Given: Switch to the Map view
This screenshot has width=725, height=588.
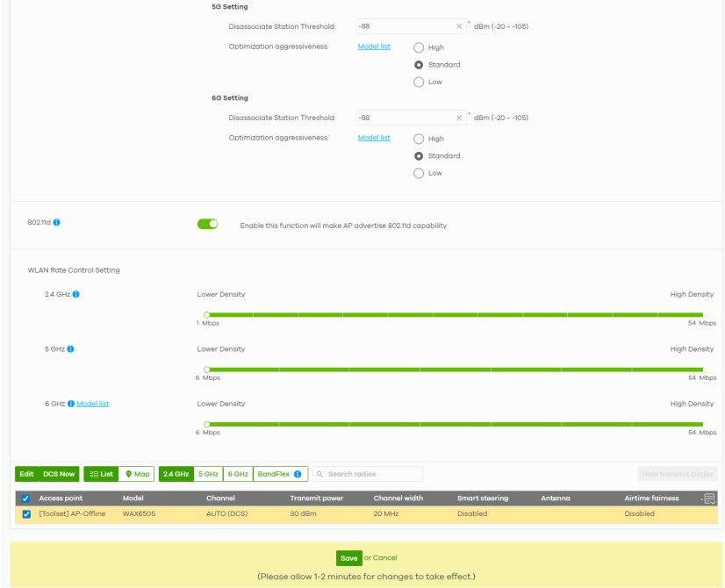Looking at the screenshot, I should pos(137,474).
